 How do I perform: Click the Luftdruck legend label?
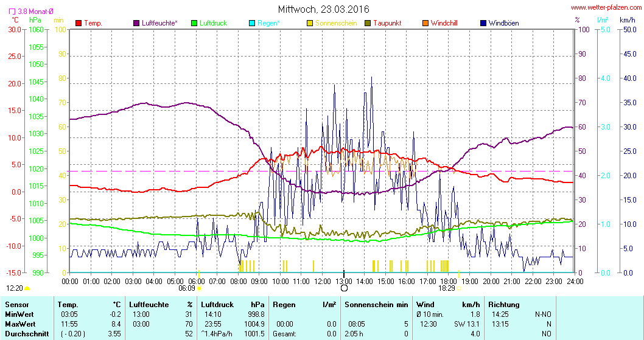click(x=213, y=23)
